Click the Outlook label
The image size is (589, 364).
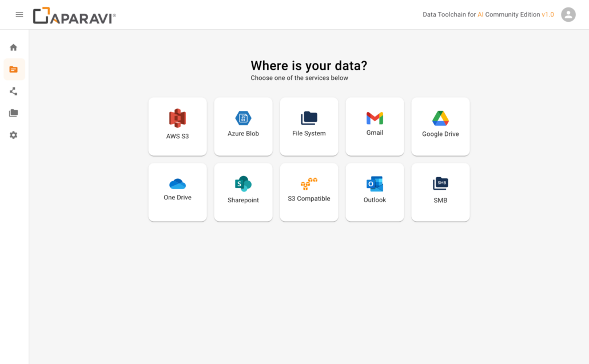tap(375, 200)
